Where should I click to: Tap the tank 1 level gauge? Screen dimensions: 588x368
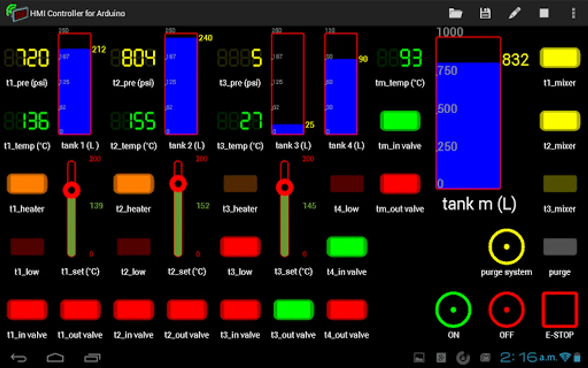(x=75, y=84)
